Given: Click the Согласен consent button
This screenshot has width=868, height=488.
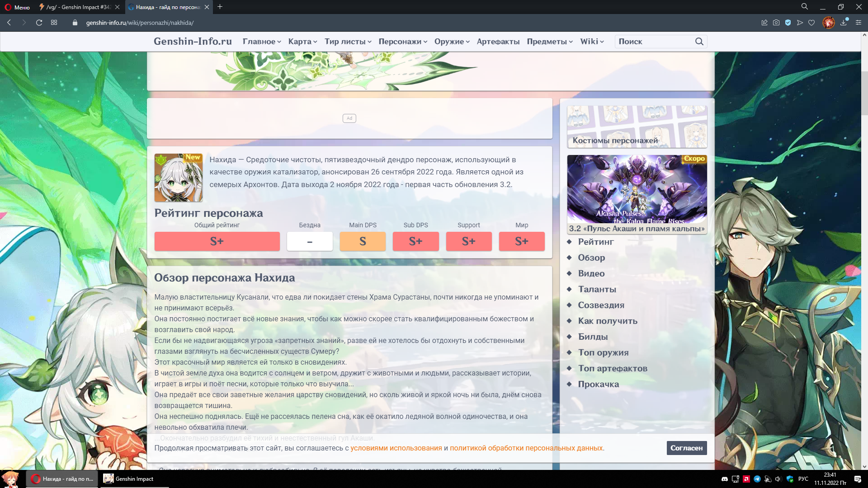Looking at the screenshot, I should tap(686, 448).
